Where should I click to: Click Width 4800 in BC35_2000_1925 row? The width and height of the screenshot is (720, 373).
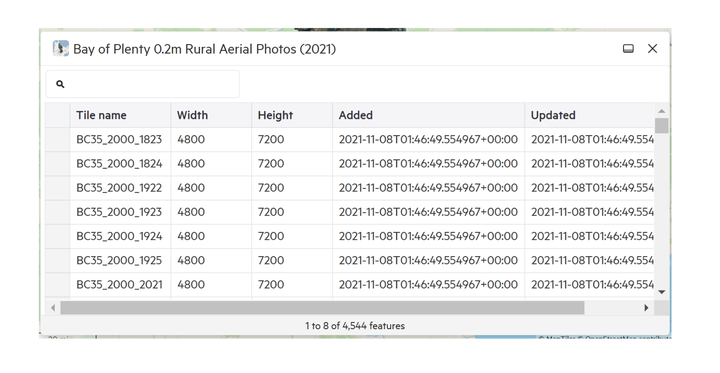click(x=211, y=260)
